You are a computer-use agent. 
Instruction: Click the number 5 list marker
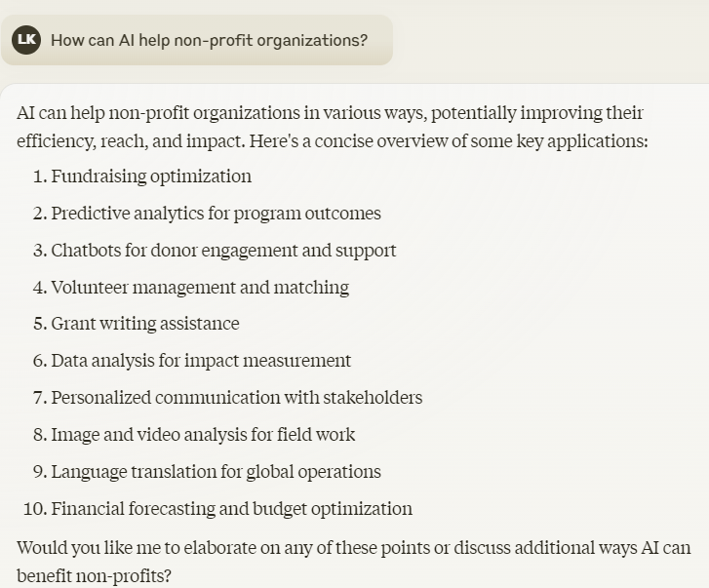(x=39, y=324)
